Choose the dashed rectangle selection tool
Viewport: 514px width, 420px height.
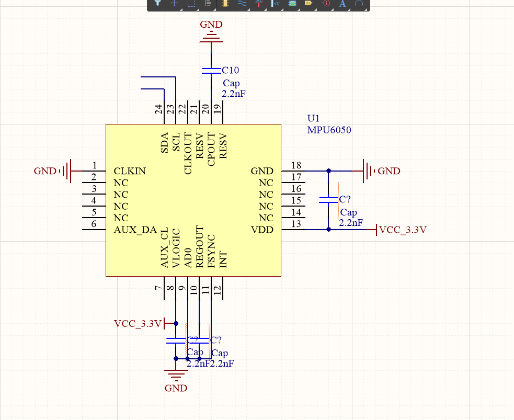point(191,3)
